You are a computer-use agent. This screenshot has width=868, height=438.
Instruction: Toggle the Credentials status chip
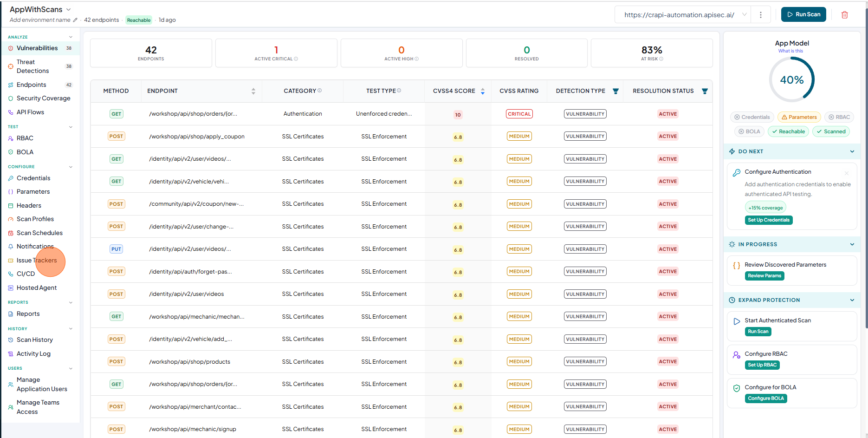coord(752,117)
